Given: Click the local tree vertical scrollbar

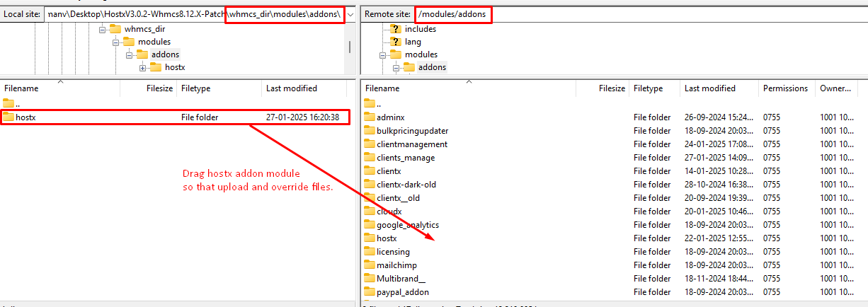Looking at the screenshot, I should [349, 47].
